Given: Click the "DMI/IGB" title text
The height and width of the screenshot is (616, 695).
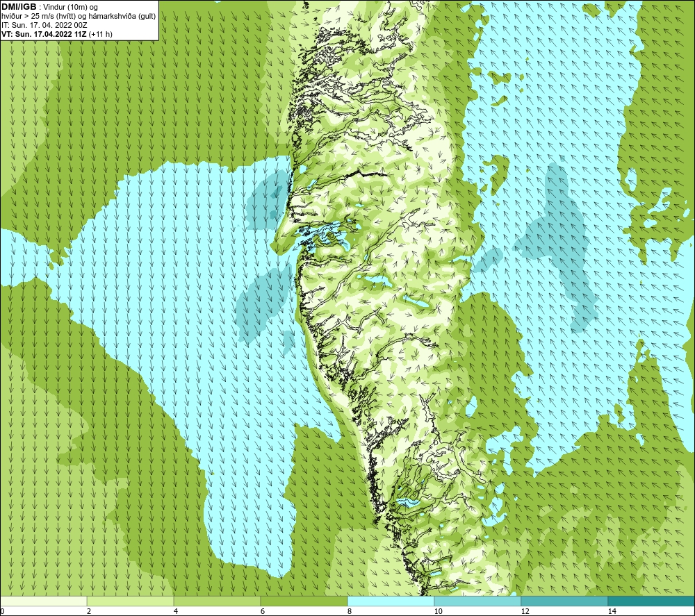Looking at the screenshot, I should [19, 7].
